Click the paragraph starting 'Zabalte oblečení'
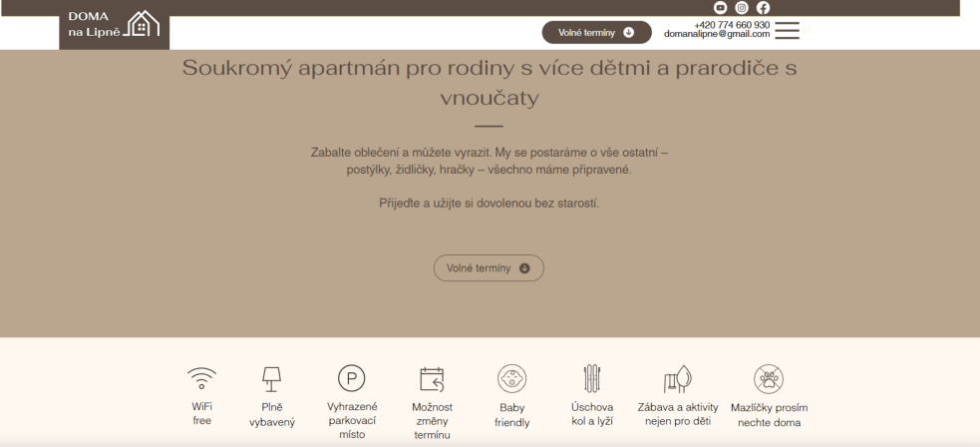This screenshot has width=980, height=447. click(490, 161)
